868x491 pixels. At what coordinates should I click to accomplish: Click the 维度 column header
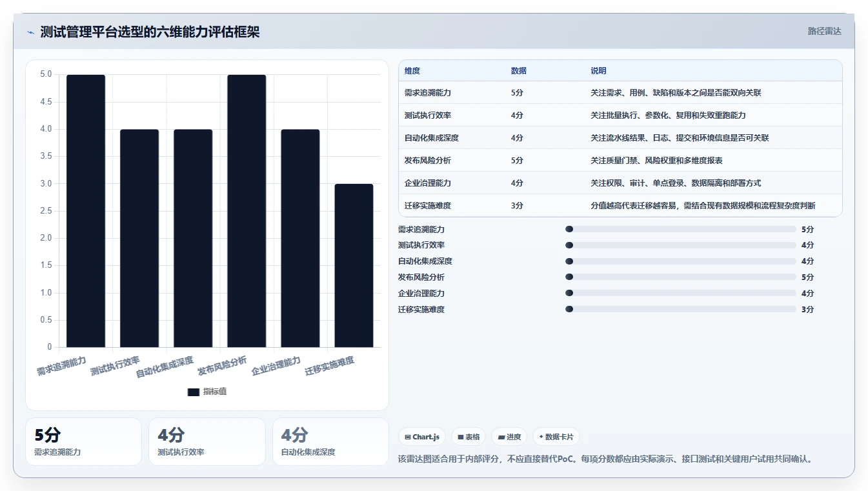coord(412,71)
